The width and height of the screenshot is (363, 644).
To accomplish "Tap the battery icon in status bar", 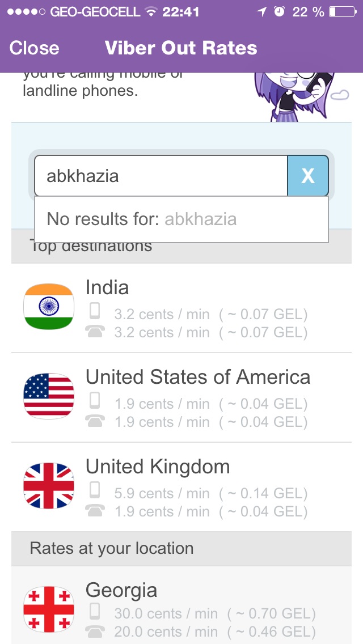I will (x=342, y=11).
